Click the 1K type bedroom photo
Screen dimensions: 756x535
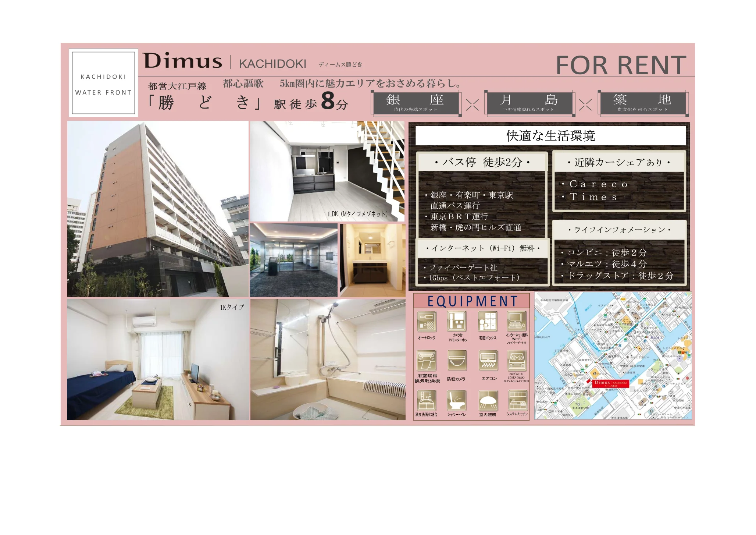click(158, 359)
